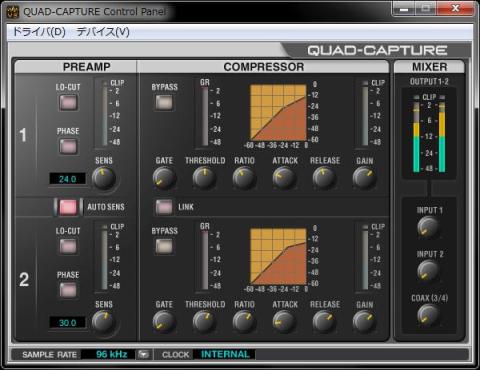The width and height of the screenshot is (480, 370).
Task: Toggle LO-CUT for preamp channel 1
Action: coord(68,102)
